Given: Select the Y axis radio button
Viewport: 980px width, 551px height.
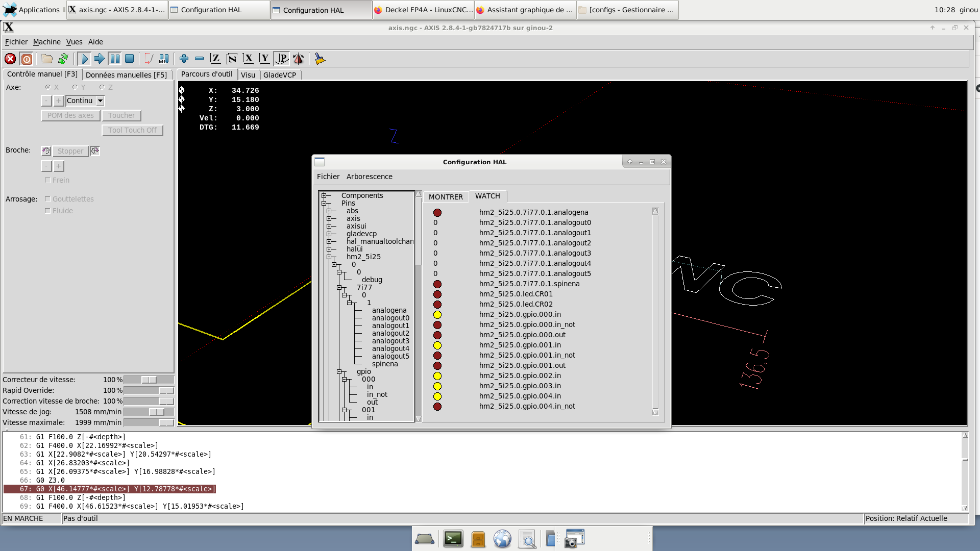Looking at the screenshot, I should click(75, 87).
